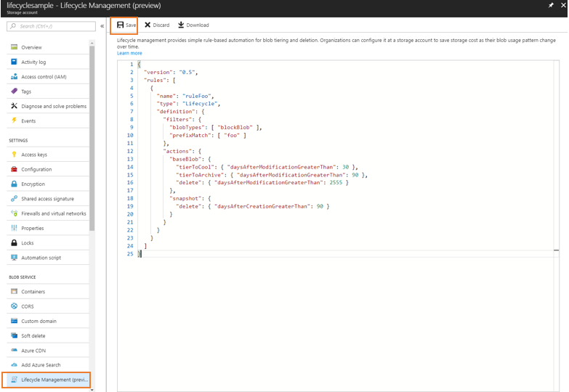Click the Firewalls and virtual networks icon

tap(14, 213)
